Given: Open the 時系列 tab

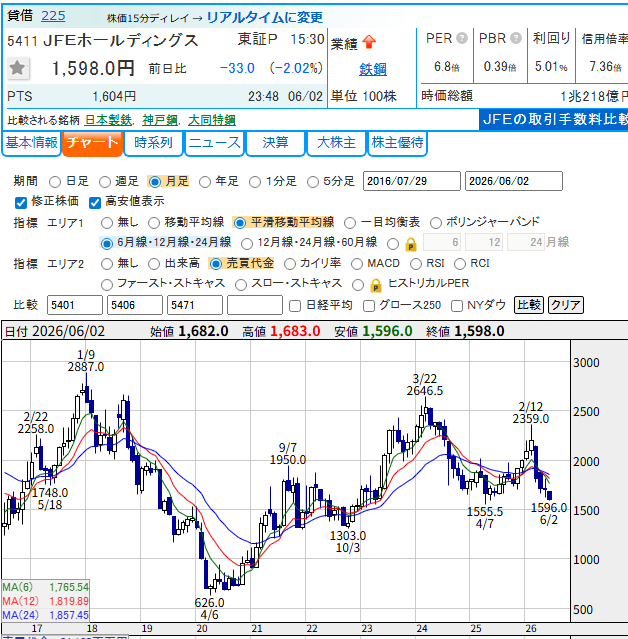Looking at the screenshot, I should point(153,143).
